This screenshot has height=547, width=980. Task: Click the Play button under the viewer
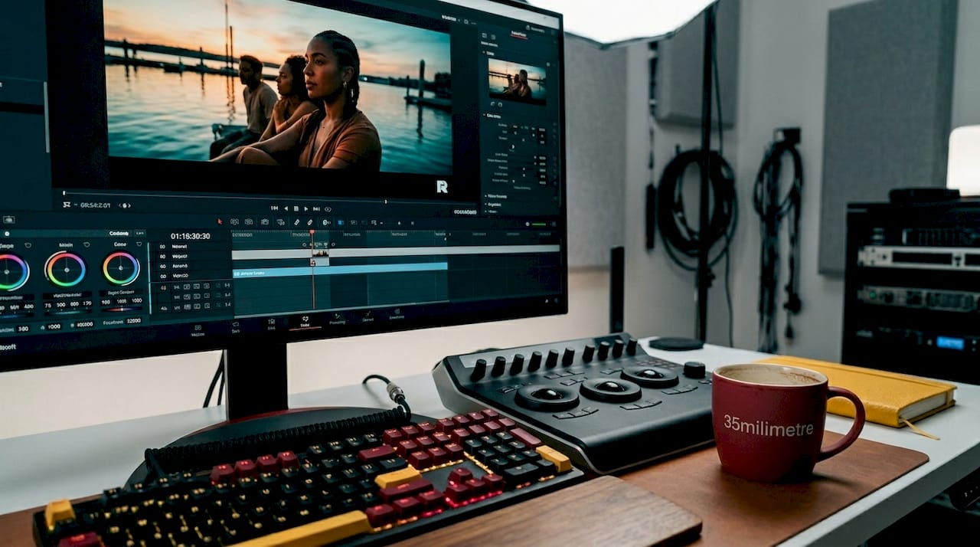click(x=306, y=208)
